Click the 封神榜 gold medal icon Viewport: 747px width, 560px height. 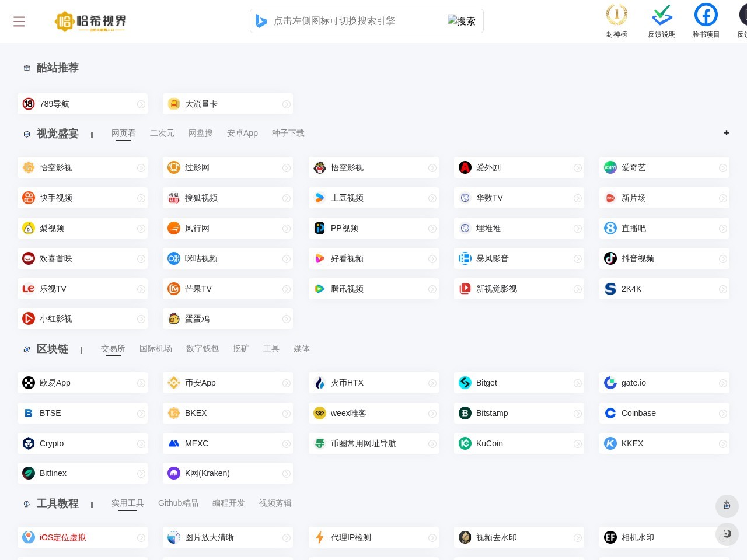click(617, 15)
